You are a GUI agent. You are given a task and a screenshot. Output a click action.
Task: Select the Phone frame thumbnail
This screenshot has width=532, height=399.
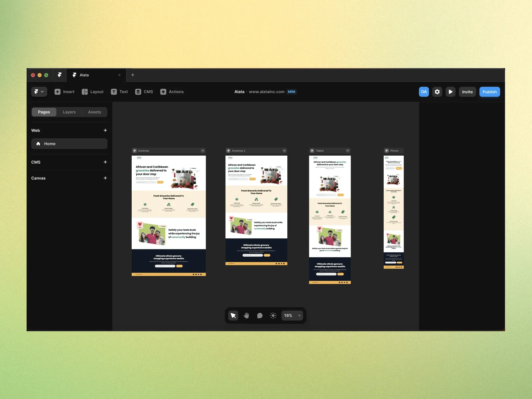pyautogui.click(x=394, y=212)
